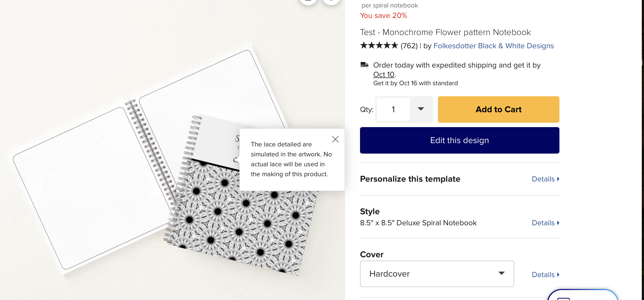
Task: Click the shipping truck icon
Action: point(364,65)
